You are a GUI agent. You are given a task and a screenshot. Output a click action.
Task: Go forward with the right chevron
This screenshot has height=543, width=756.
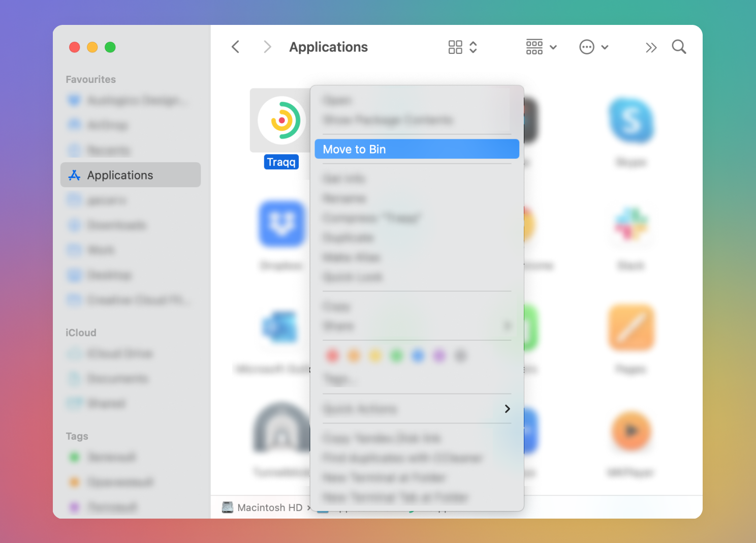(x=267, y=47)
